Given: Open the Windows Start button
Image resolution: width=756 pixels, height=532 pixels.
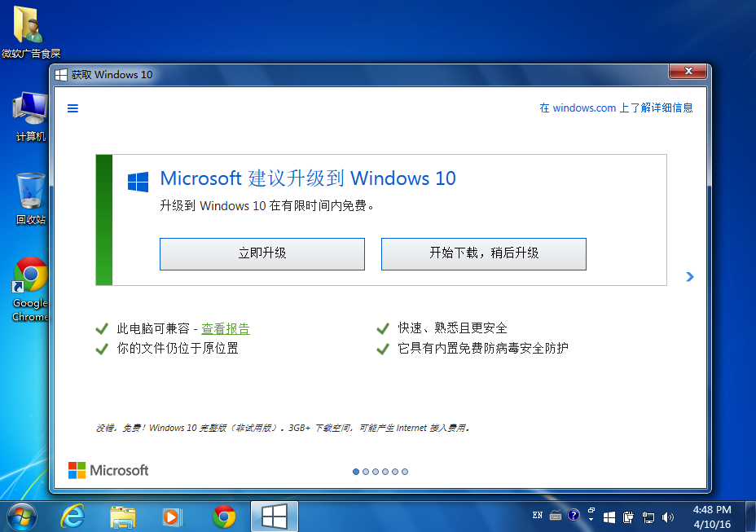Looking at the screenshot, I should click(x=22, y=517).
